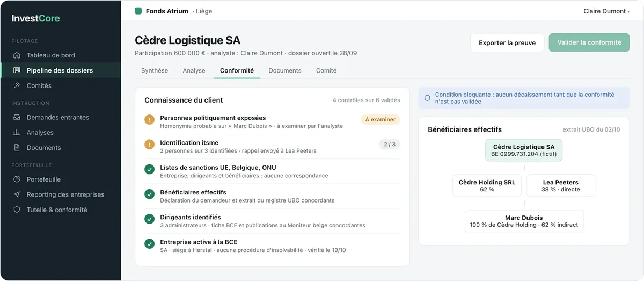Image resolution: width=644 pixels, height=281 pixels.
Task: Open Comités in the sidebar
Action: (61, 85)
